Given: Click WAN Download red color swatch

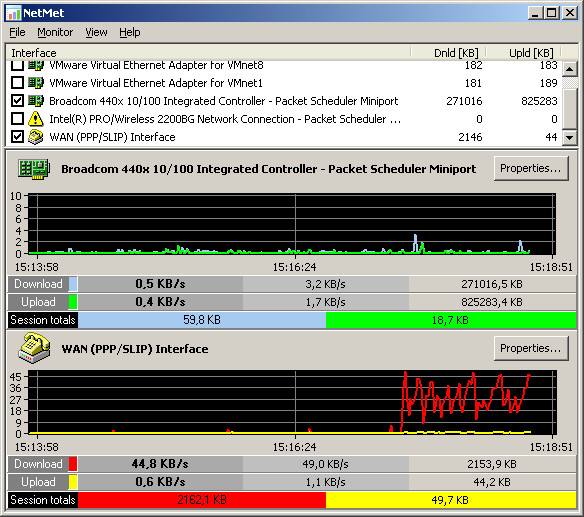Looking at the screenshot, I should 73,464.
